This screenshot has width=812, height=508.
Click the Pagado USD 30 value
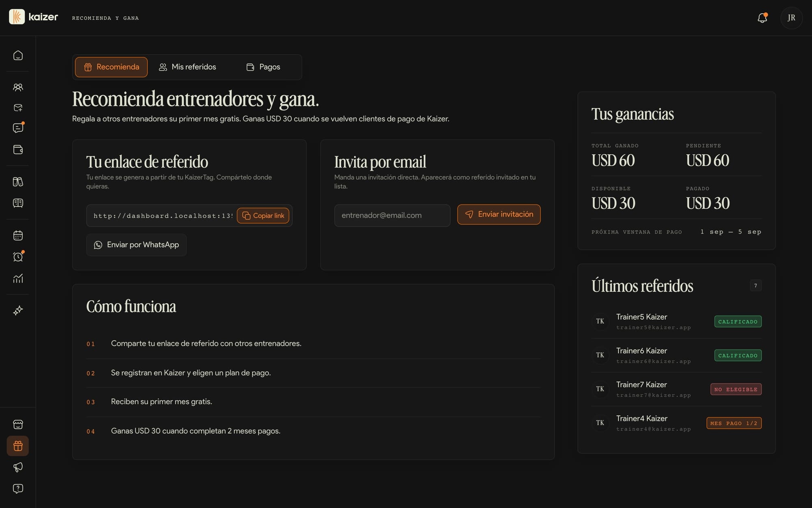(708, 203)
